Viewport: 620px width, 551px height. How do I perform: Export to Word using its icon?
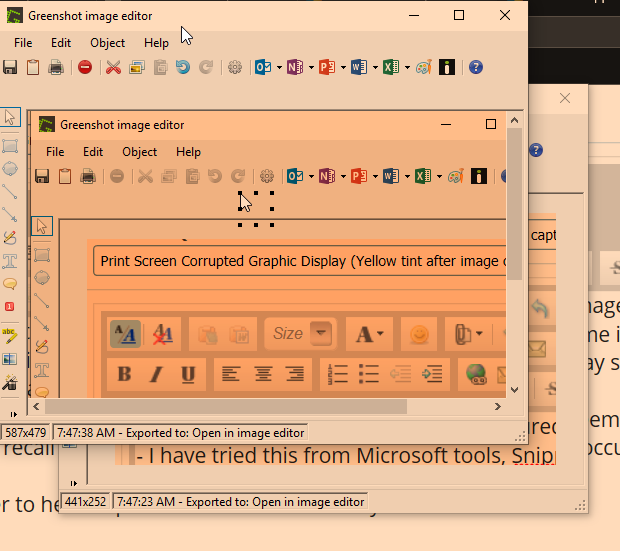pyautogui.click(x=359, y=67)
